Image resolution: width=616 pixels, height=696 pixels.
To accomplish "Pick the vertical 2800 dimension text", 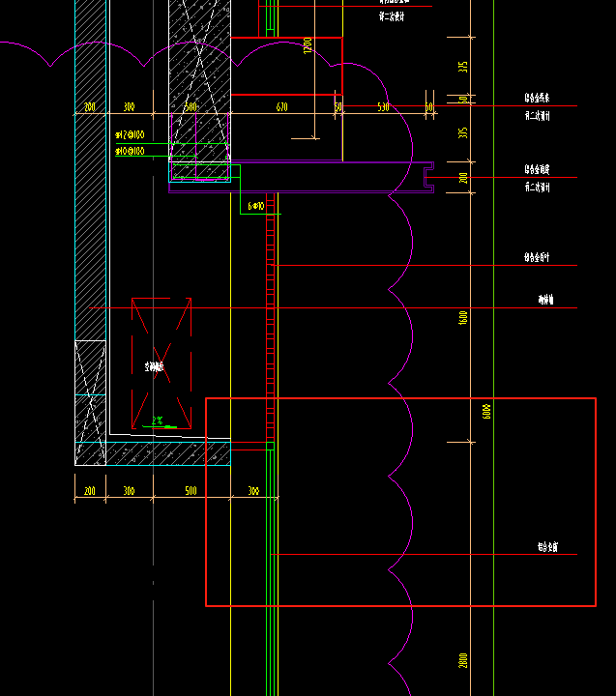I will pos(463,660).
